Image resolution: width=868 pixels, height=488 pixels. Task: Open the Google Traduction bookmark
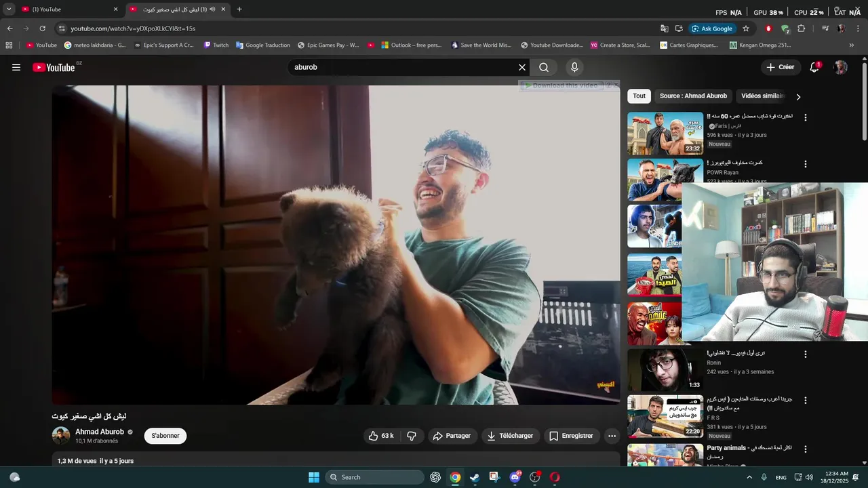pos(263,45)
